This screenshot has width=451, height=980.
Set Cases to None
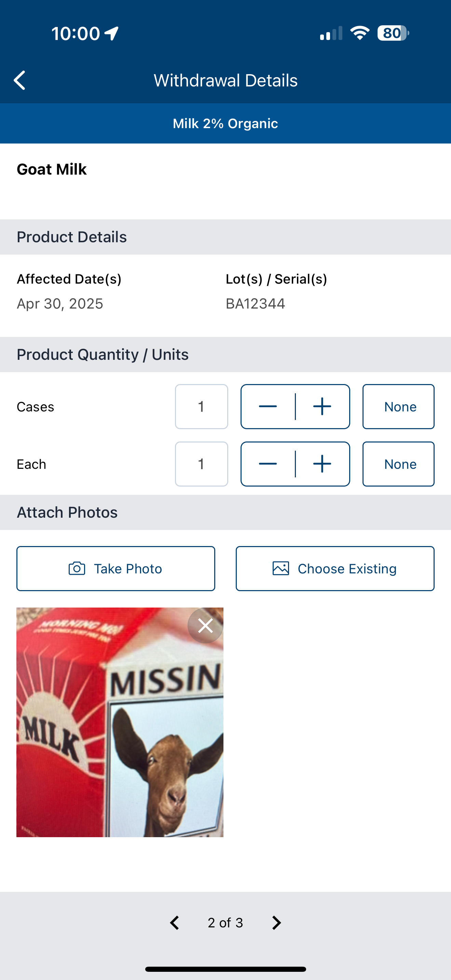tap(398, 406)
